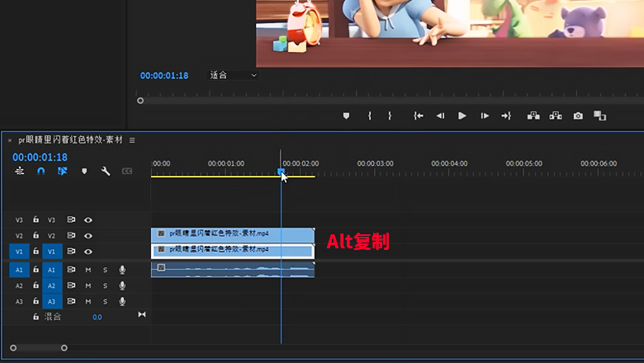Click the Lift button

point(533,115)
